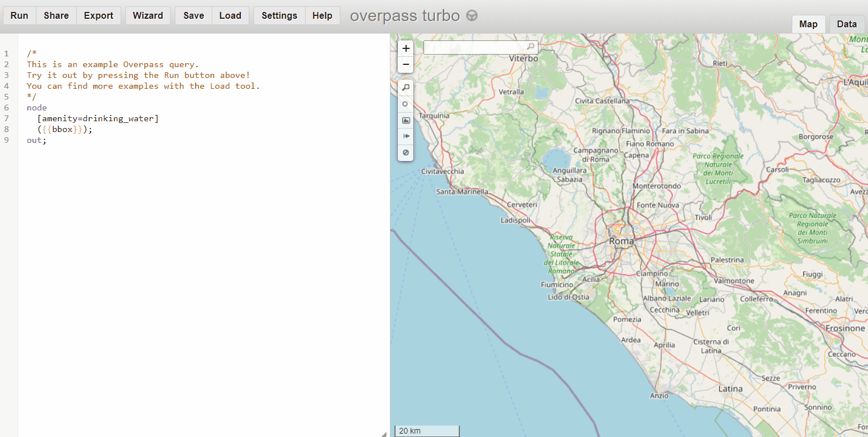Click the Latina city label on the map
This screenshot has height=437, width=868.
(x=730, y=389)
